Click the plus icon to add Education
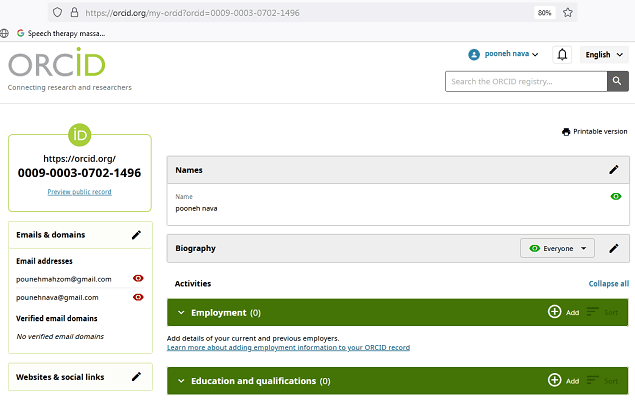This screenshot has width=635, height=400. (554, 380)
